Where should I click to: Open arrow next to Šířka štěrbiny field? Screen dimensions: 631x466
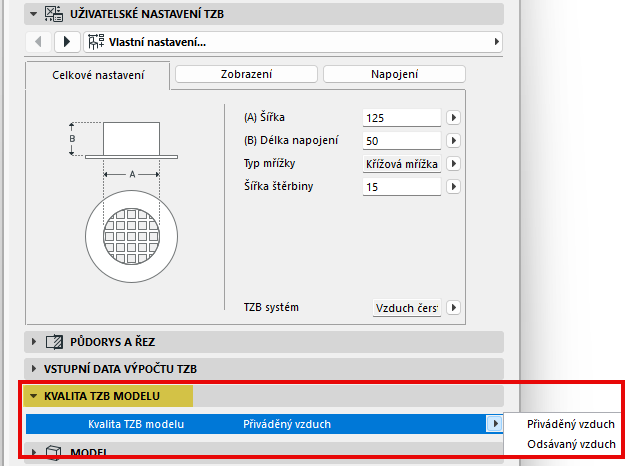click(x=454, y=187)
